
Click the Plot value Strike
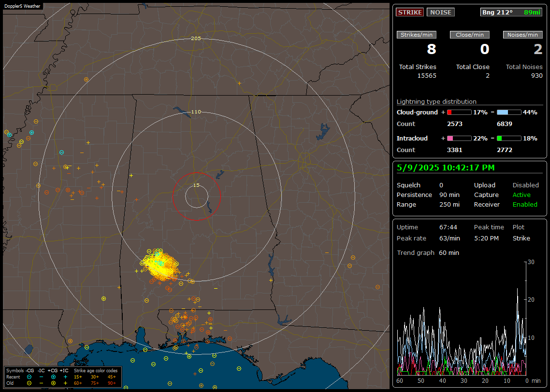tap(521, 238)
